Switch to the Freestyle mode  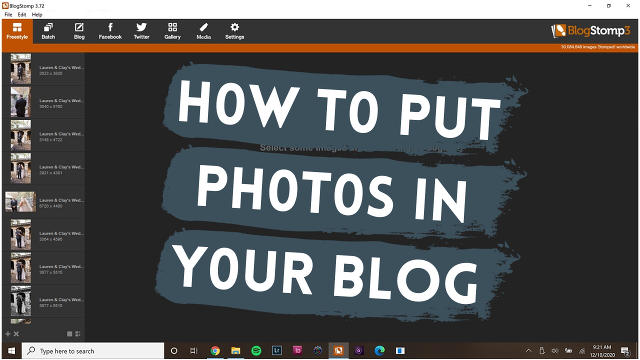tap(17, 31)
